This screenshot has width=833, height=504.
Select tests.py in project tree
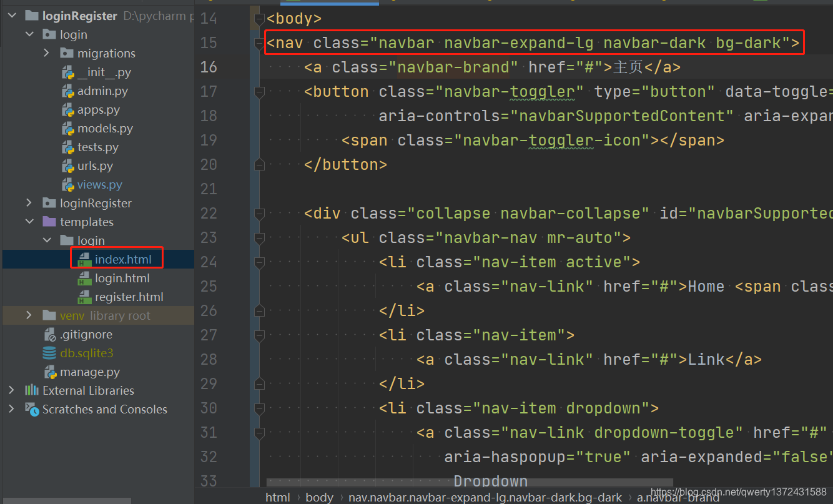(98, 147)
